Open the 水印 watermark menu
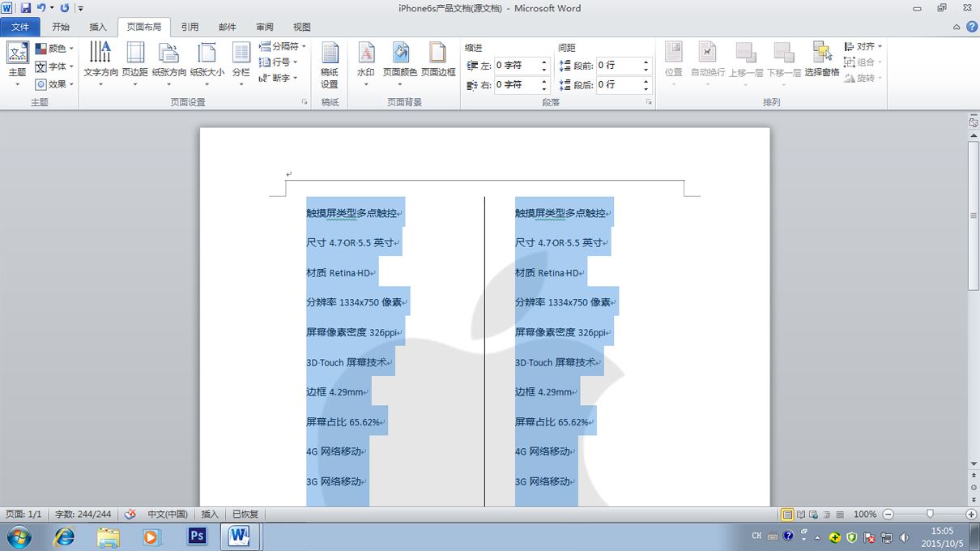This screenshot has width=980, height=551. coord(366,65)
